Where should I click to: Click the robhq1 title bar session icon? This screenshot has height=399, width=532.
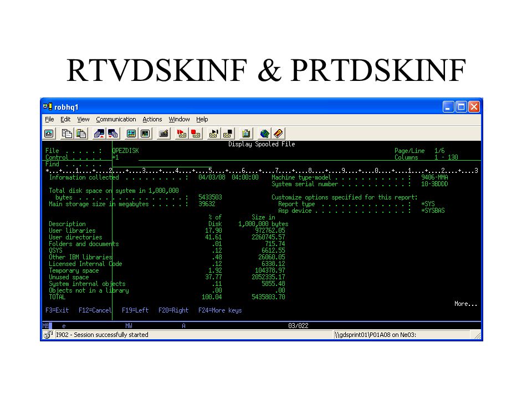click(48, 107)
